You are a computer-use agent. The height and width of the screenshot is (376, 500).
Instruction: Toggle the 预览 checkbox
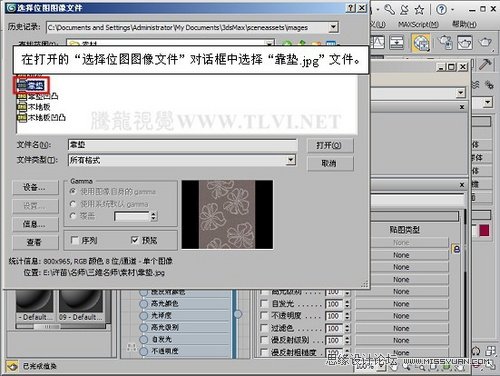click(135, 240)
